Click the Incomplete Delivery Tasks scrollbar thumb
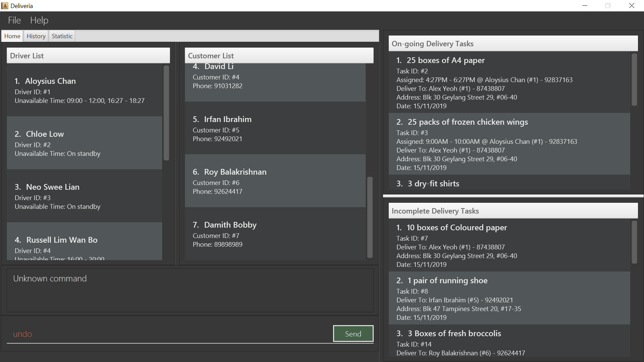The width and height of the screenshot is (644, 362). 634,242
